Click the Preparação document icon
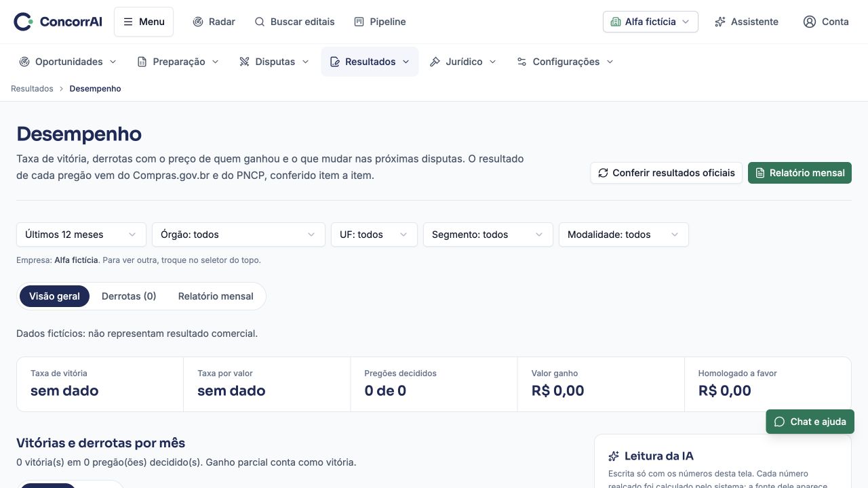The height and width of the screenshot is (488, 868). point(142,62)
